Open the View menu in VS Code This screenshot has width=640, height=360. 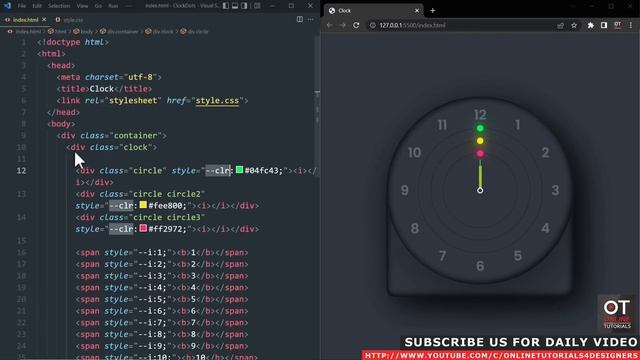[82, 6]
